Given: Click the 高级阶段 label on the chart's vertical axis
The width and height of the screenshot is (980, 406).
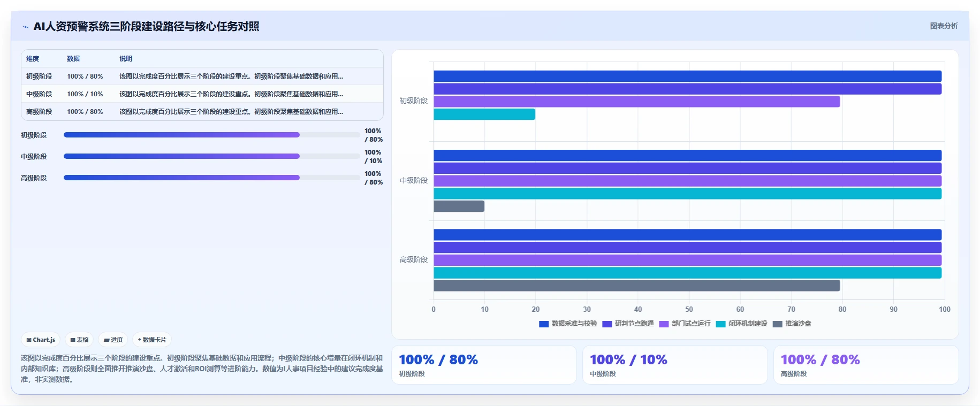Looking at the screenshot, I should (414, 259).
